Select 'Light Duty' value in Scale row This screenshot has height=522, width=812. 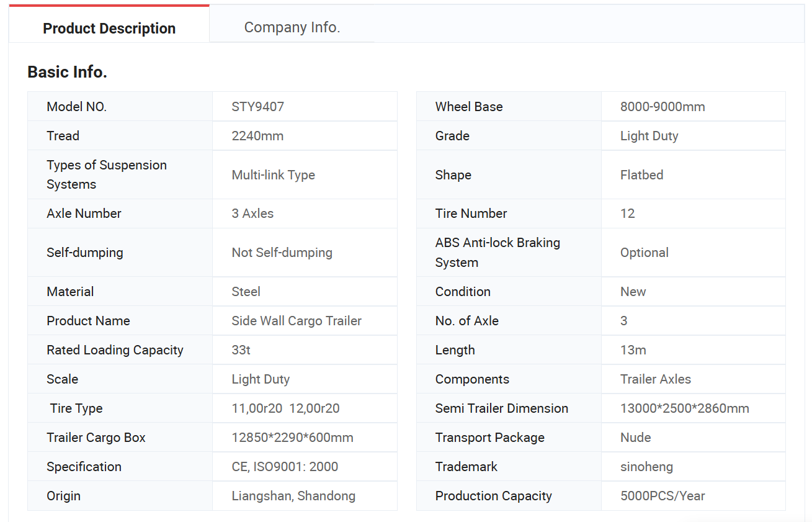(x=261, y=379)
